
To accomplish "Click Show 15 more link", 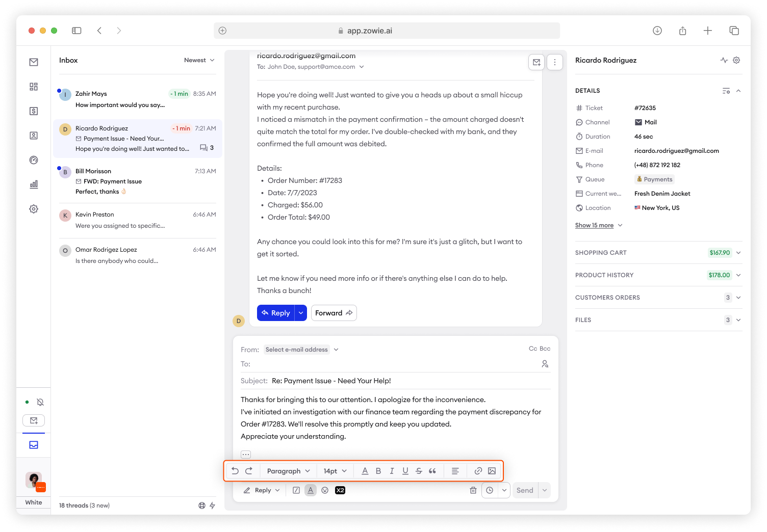I will [x=594, y=225].
